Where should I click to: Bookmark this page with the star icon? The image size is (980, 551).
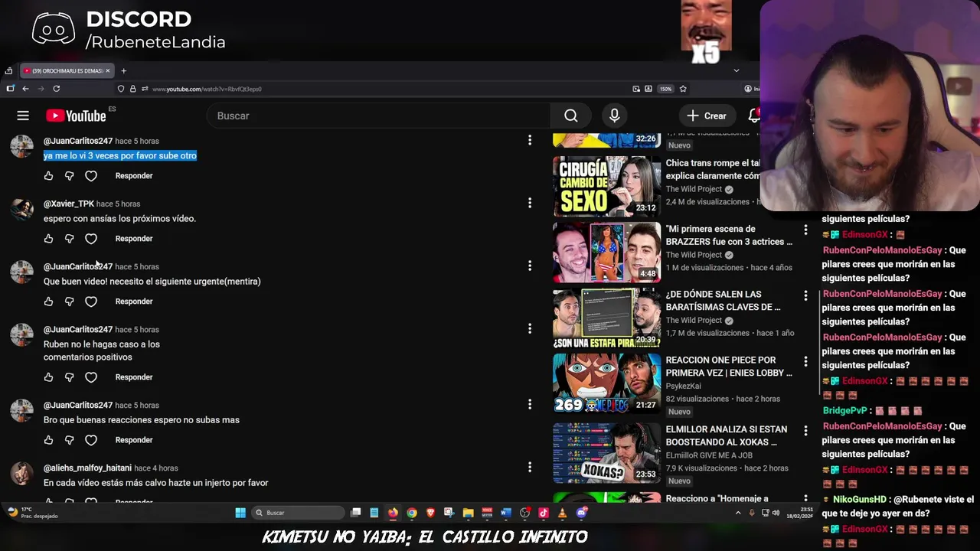(683, 89)
